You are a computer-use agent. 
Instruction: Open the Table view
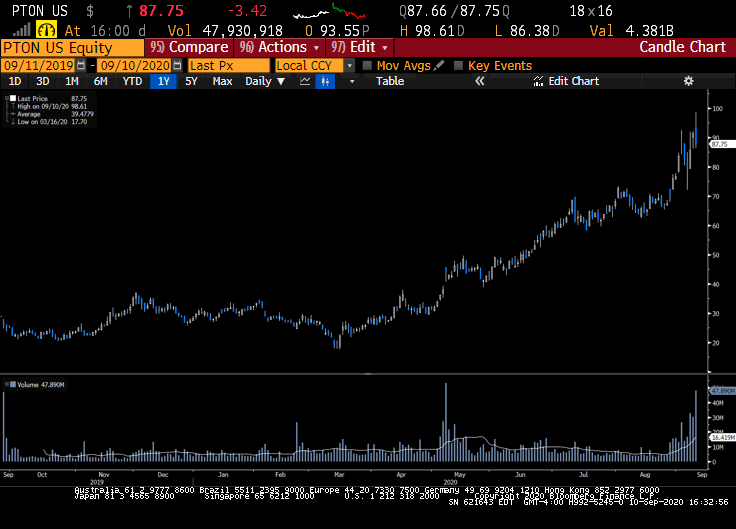[390, 81]
